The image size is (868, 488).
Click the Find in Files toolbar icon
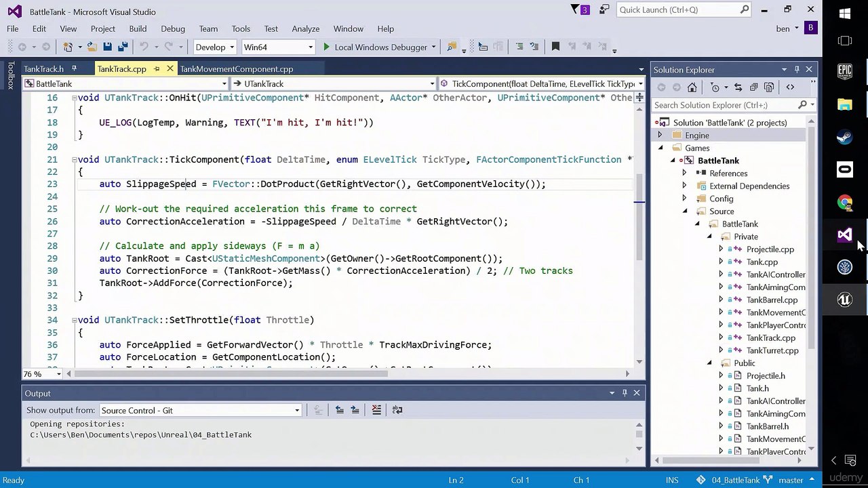[452, 47]
